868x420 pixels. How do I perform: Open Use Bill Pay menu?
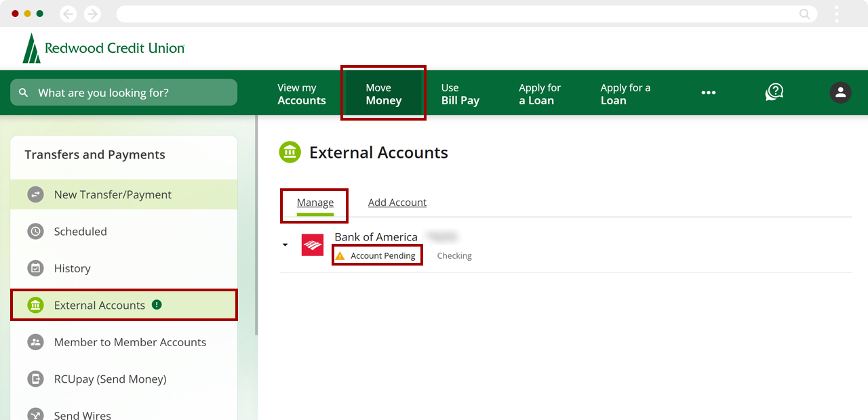coord(460,94)
